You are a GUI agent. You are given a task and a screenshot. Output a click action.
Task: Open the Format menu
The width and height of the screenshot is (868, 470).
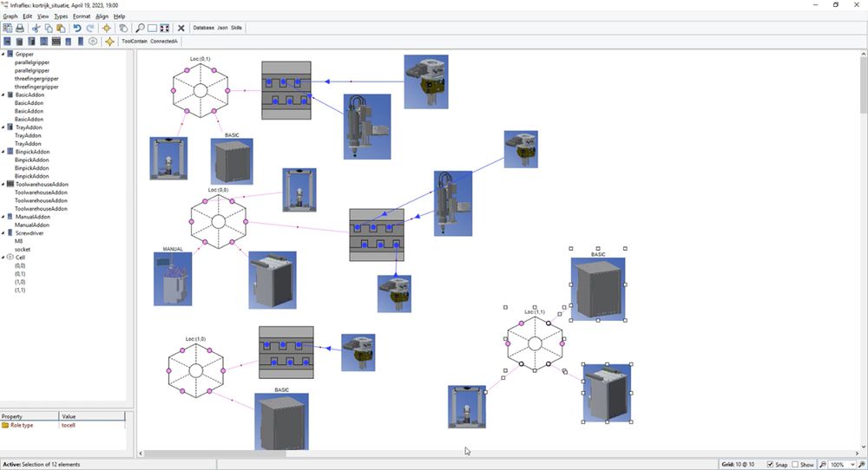[x=82, y=16]
